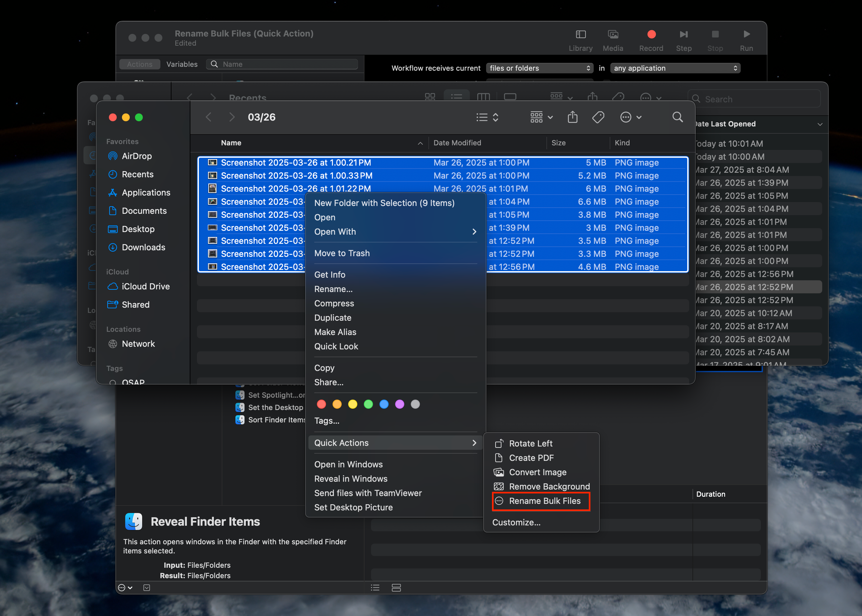Choose Convert Image quick action

542,472
